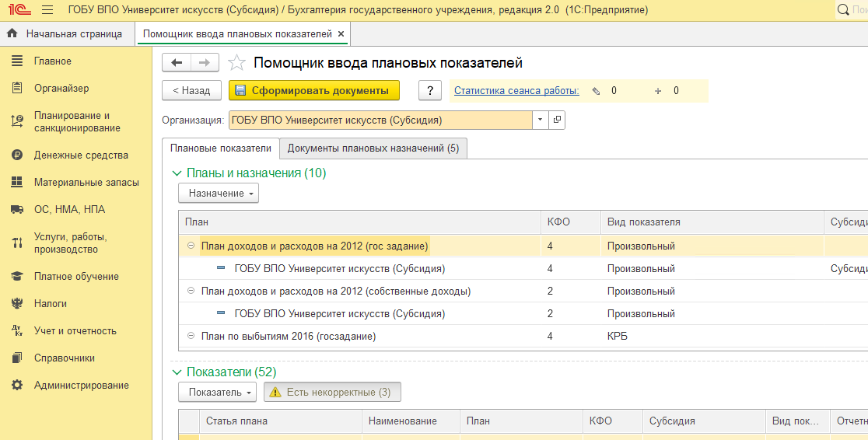
Task: Open the Денежные средства section
Action: click(81, 155)
